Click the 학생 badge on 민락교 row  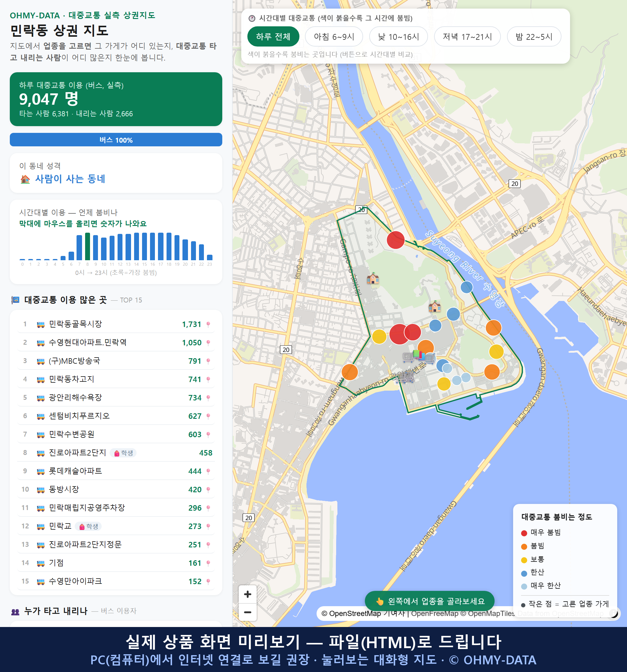pyautogui.click(x=88, y=526)
